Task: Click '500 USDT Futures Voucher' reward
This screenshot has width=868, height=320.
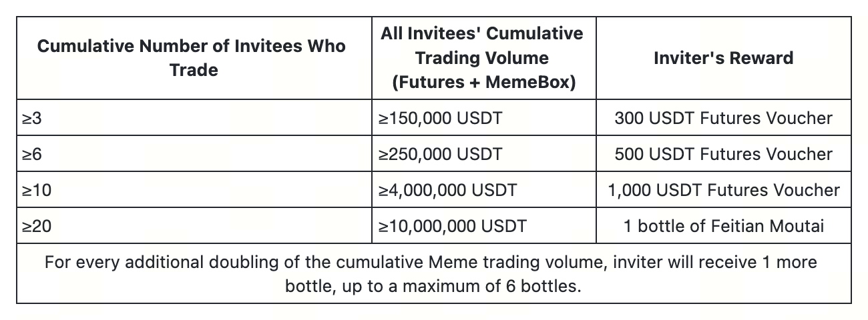Action: (724, 154)
